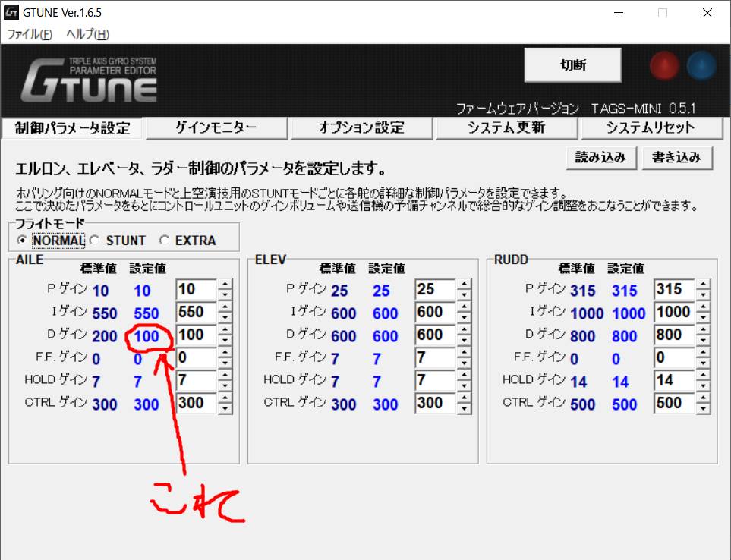Screen dimensions: 731x560
Task: Decrease AILE HOLD gain with down arrow
Action: pos(225,385)
